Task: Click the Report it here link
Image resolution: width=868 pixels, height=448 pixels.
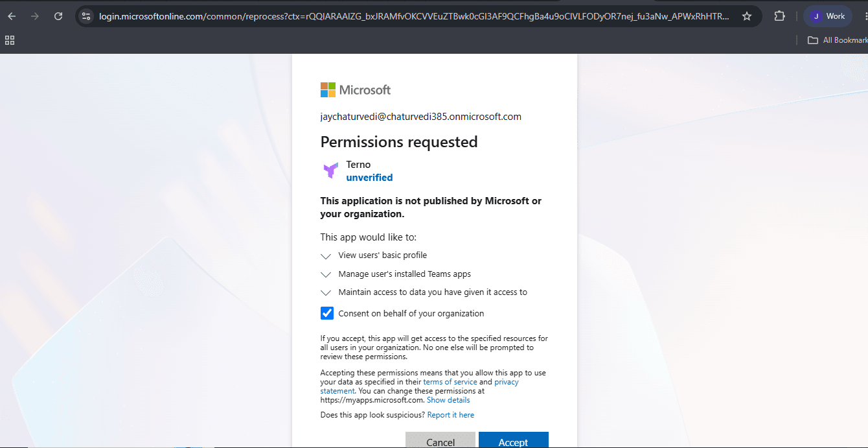Action: [451, 415]
